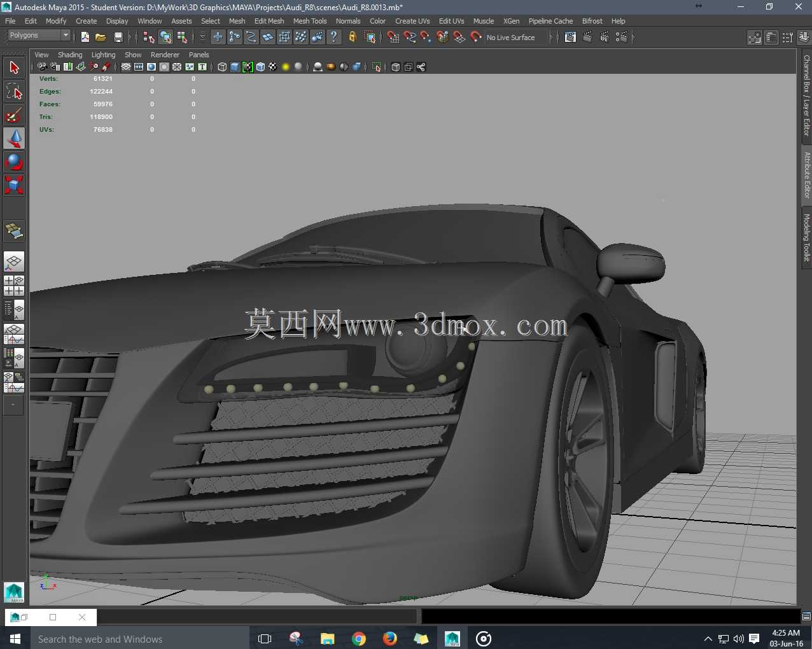
Task: Start IPR render
Action: pyautogui.click(x=605, y=38)
